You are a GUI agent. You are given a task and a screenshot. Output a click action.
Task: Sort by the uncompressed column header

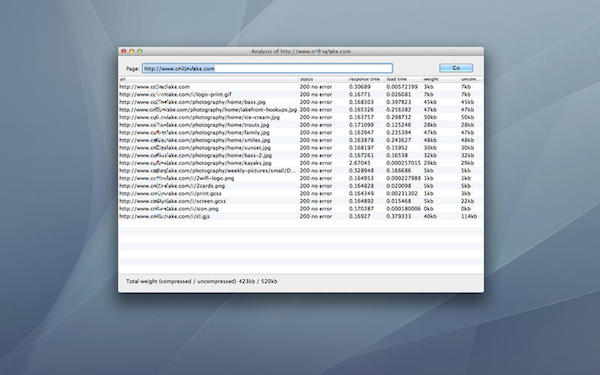point(470,79)
